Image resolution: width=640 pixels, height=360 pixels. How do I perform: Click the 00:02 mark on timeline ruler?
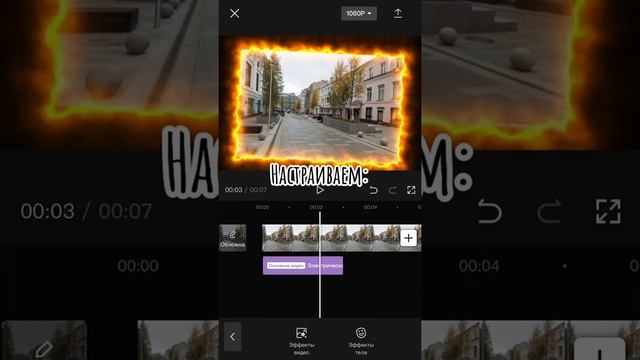(x=316, y=207)
